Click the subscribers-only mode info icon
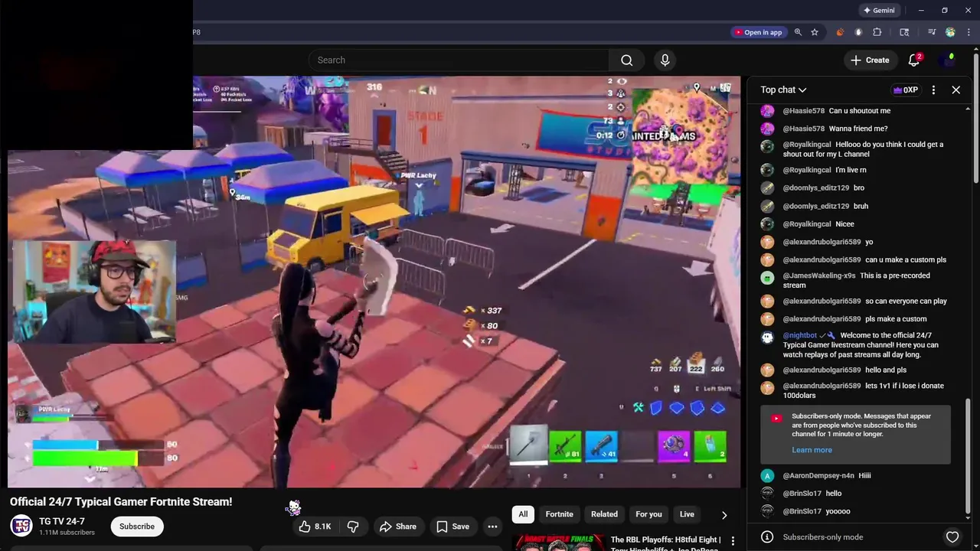This screenshot has height=551, width=980. (767, 537)
